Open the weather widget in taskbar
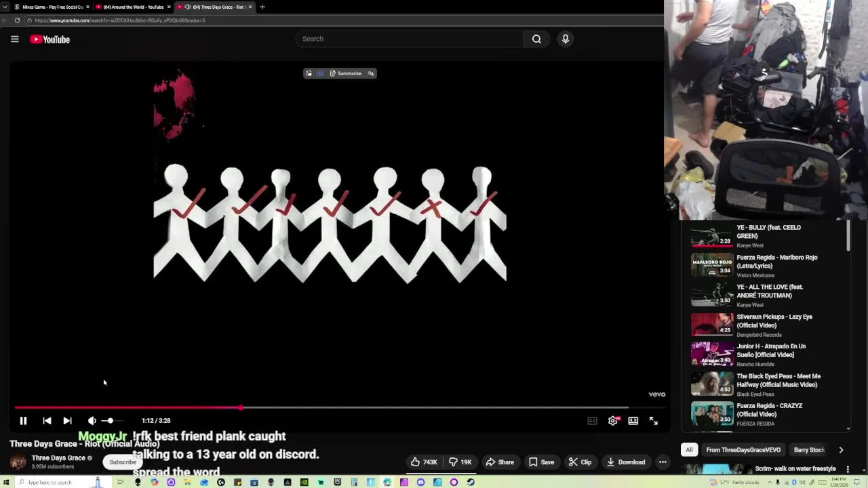 pos(736,483)
